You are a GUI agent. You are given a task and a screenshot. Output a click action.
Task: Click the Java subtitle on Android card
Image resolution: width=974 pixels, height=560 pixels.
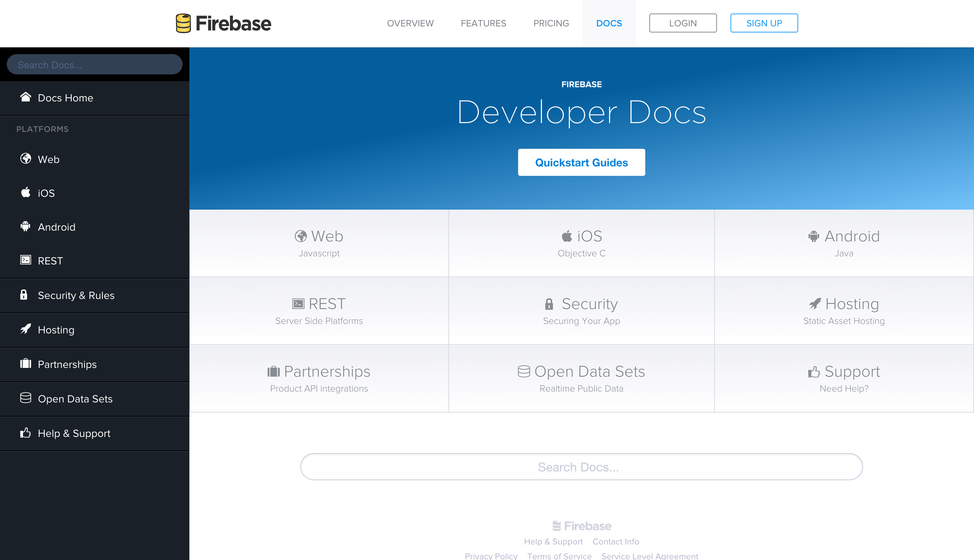tap(844, 253)
